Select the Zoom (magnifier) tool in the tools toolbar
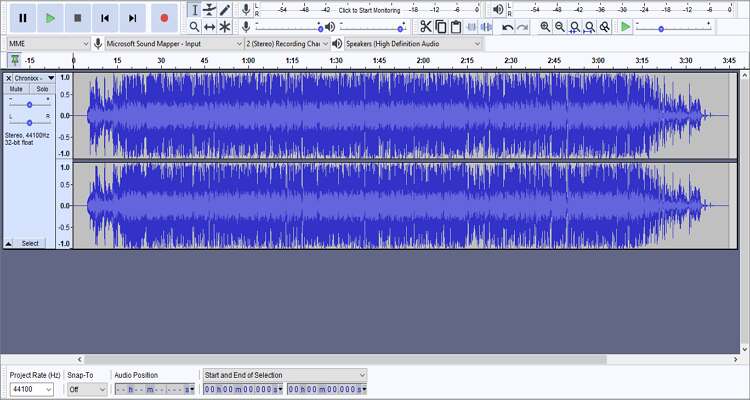This screenshot has height=400, width=750. (x=194, y=27)
